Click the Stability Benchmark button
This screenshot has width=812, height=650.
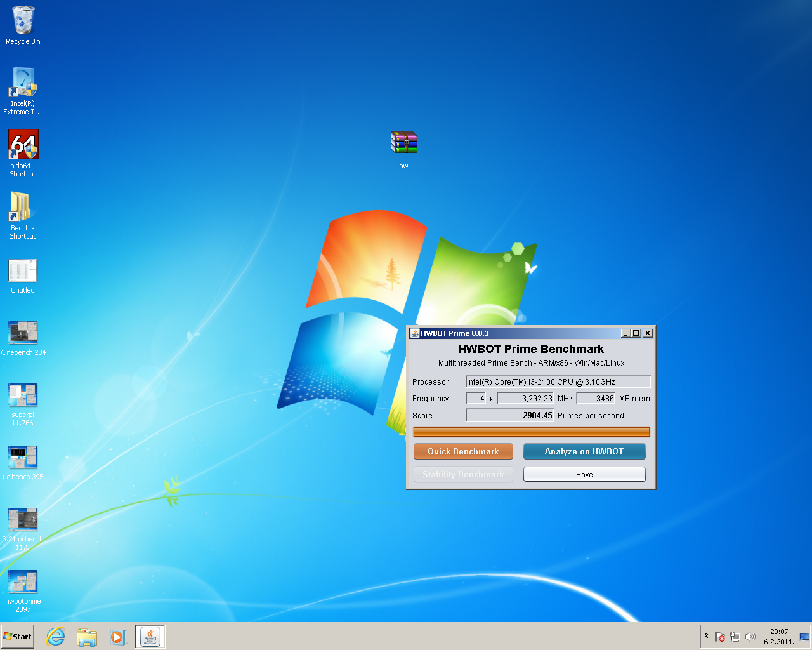click(463, 474)
